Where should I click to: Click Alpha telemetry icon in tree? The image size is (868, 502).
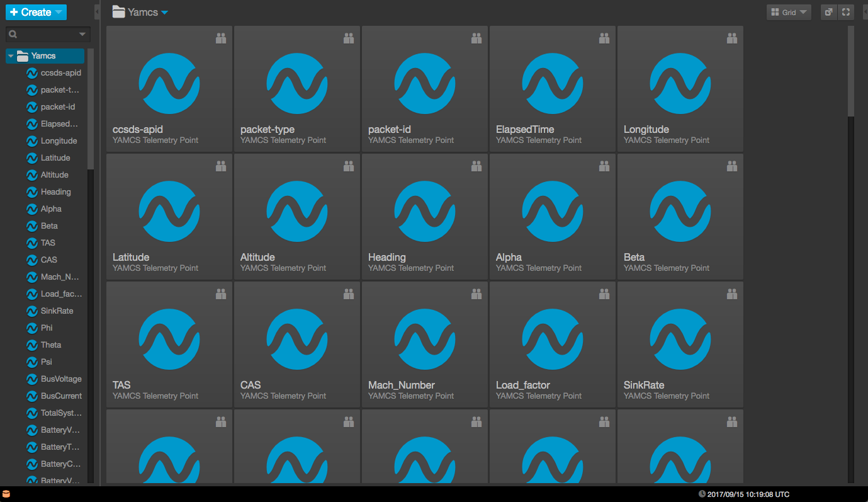click(x=31, y=209)
